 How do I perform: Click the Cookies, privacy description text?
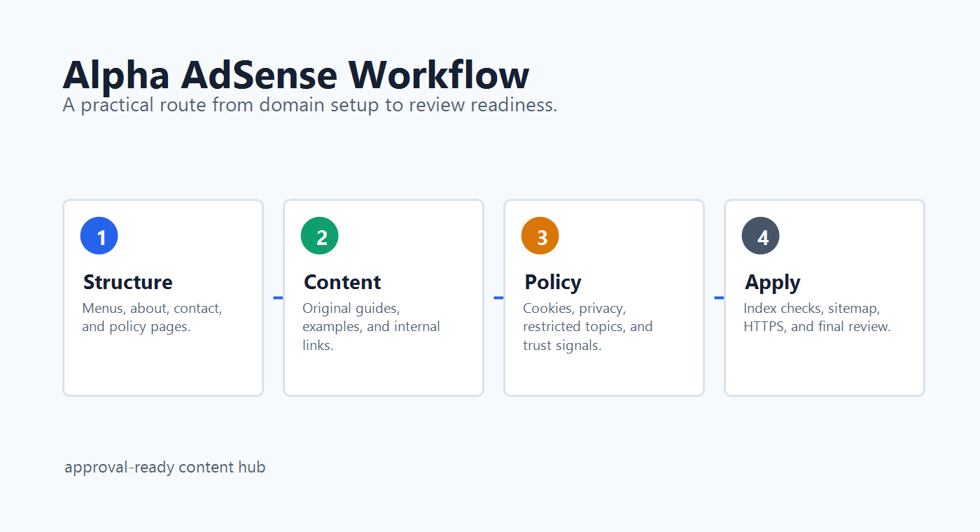[x=588, y=326]
